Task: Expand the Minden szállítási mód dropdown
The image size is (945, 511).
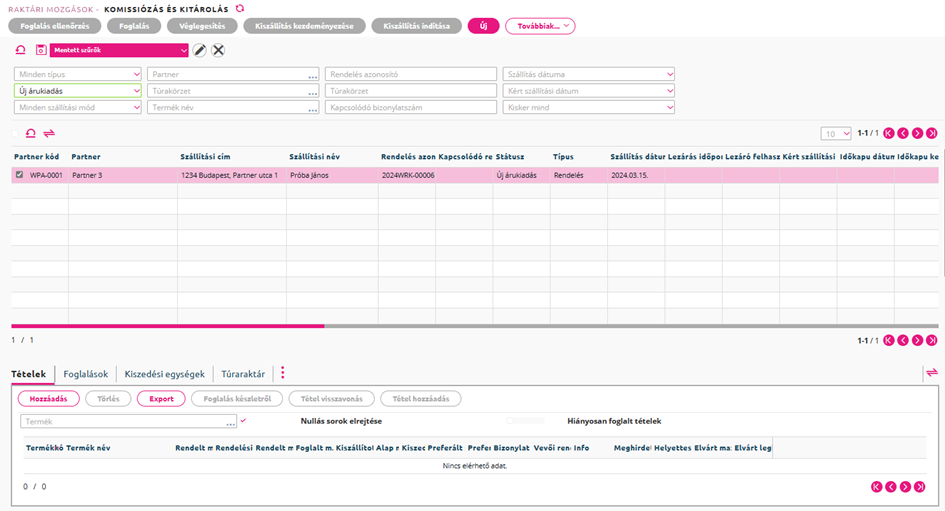Action: pos(78,107)
